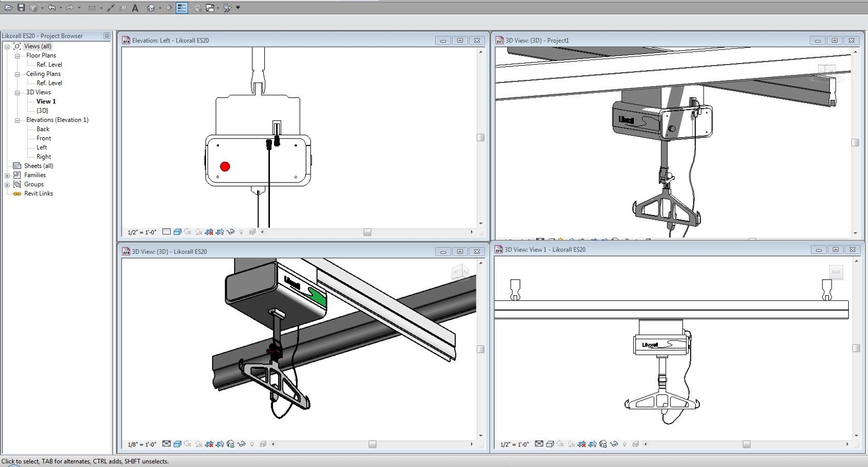Open the 3D View house icon dropdown arrow

pos(160,8)
